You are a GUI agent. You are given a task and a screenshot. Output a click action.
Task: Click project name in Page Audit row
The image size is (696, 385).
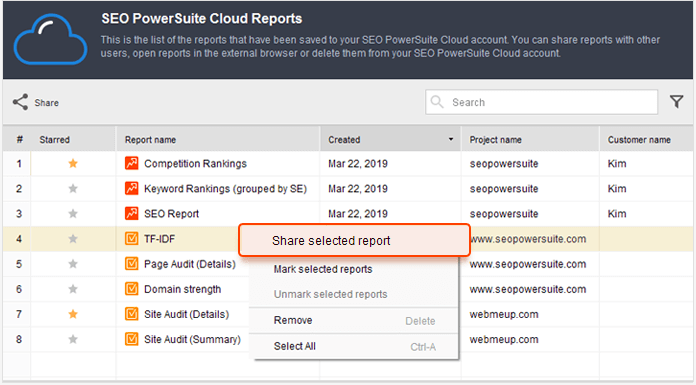coord(528,264)
